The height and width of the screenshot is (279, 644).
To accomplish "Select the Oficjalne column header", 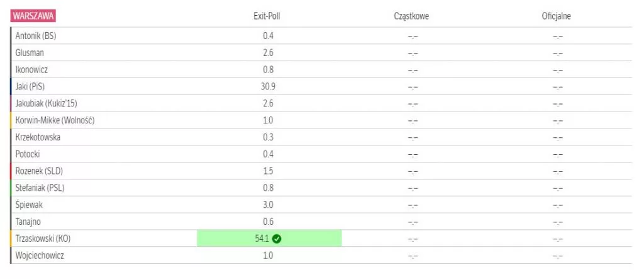I will pos(556,16).
